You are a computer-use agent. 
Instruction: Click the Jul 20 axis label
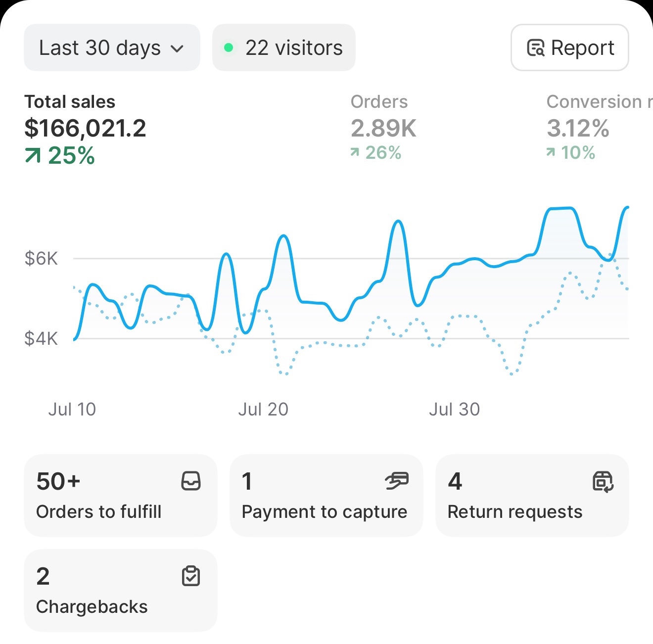[264, 409]
